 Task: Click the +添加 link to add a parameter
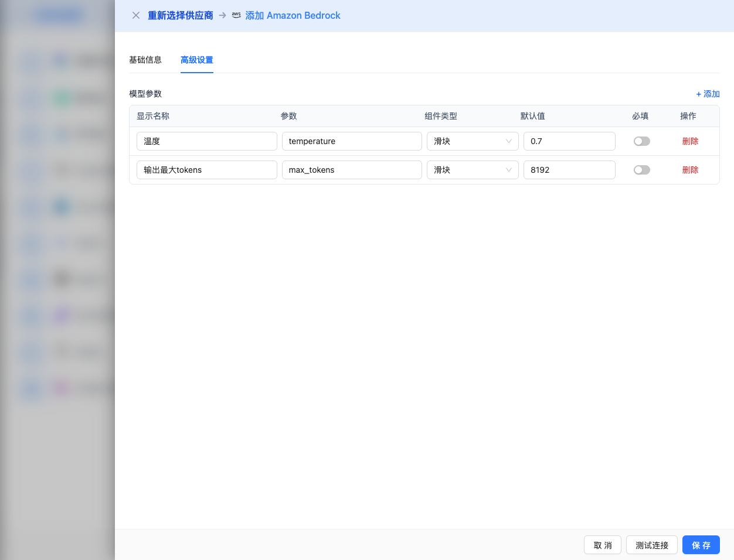[x=708, y=94]
